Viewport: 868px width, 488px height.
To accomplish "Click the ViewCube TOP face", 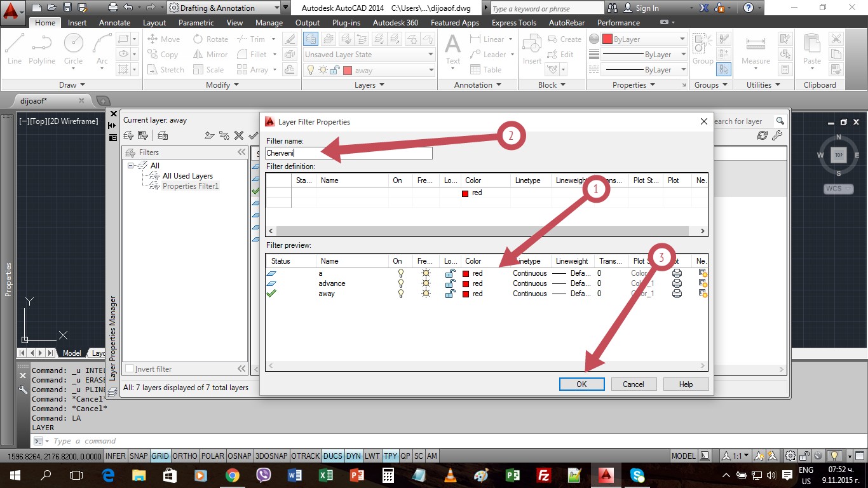I will click(x=839, y=155).
